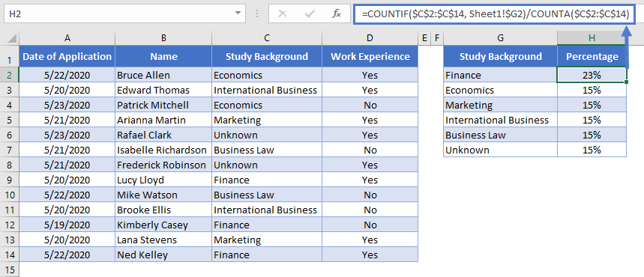The height and width of the screenshot is (277, 644).
Task: Click International Business in the summary table
Action: 500,121
